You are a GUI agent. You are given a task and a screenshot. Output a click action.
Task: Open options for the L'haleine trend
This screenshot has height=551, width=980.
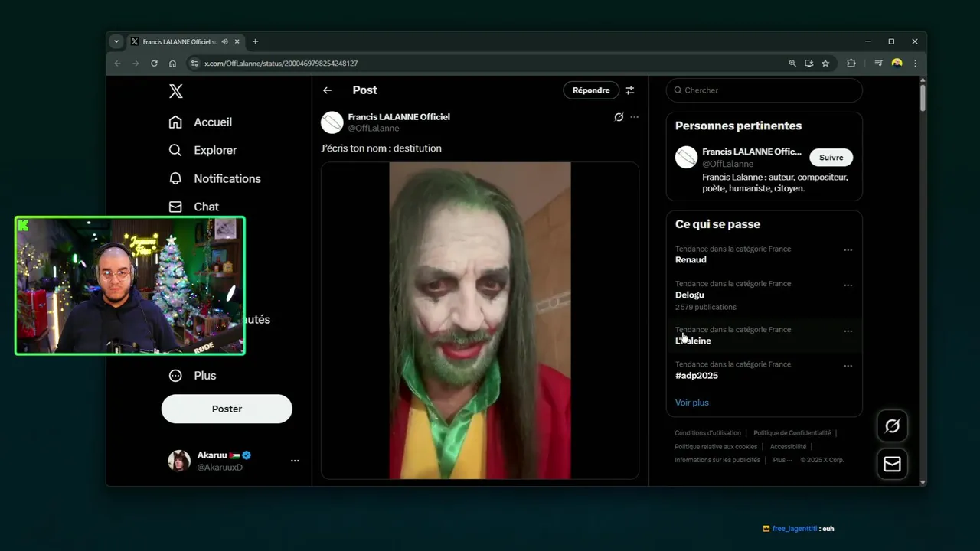coord(848,331)
